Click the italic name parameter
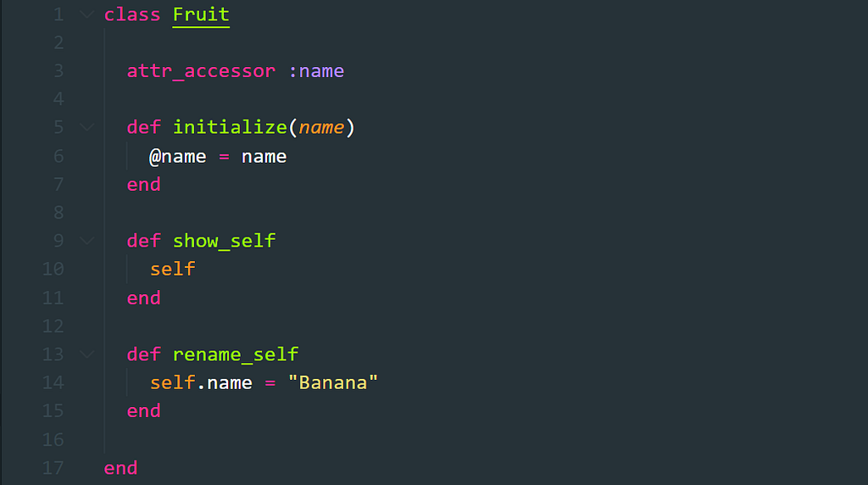 pyautogui.click(x=321, y=128)
